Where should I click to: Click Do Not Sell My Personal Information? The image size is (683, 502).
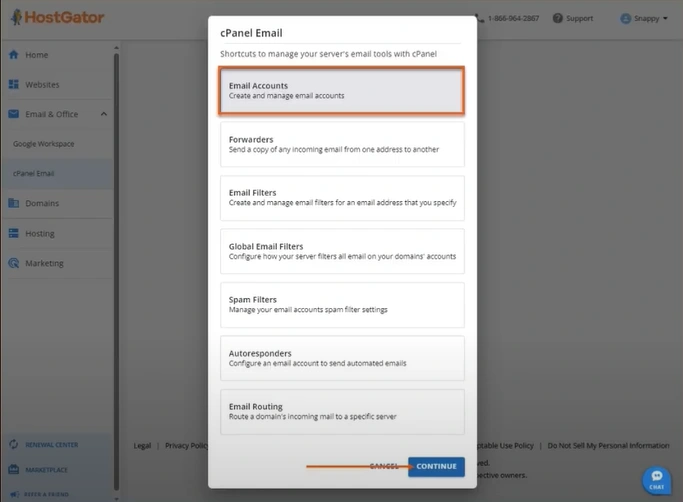coord(608,445)
